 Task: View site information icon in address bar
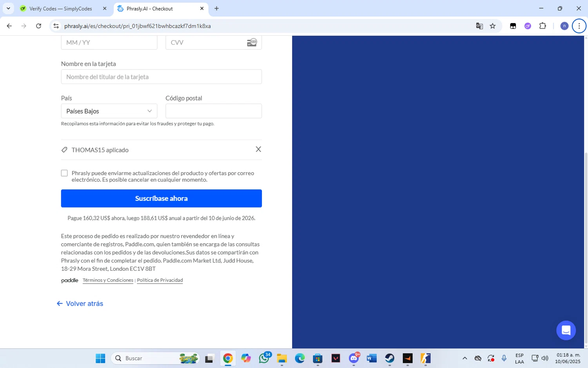coord(56,26)
